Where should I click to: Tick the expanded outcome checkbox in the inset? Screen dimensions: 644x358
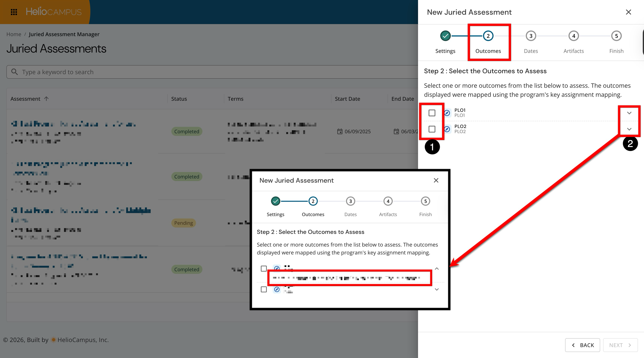click(263, 269)
